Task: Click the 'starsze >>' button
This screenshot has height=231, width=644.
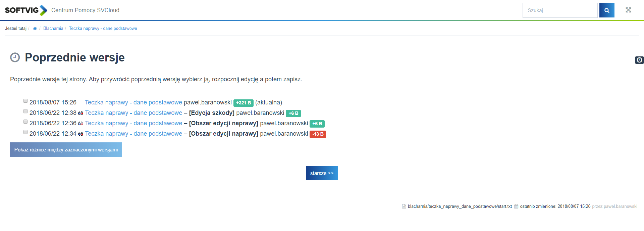Action: (x=322, y=173)
